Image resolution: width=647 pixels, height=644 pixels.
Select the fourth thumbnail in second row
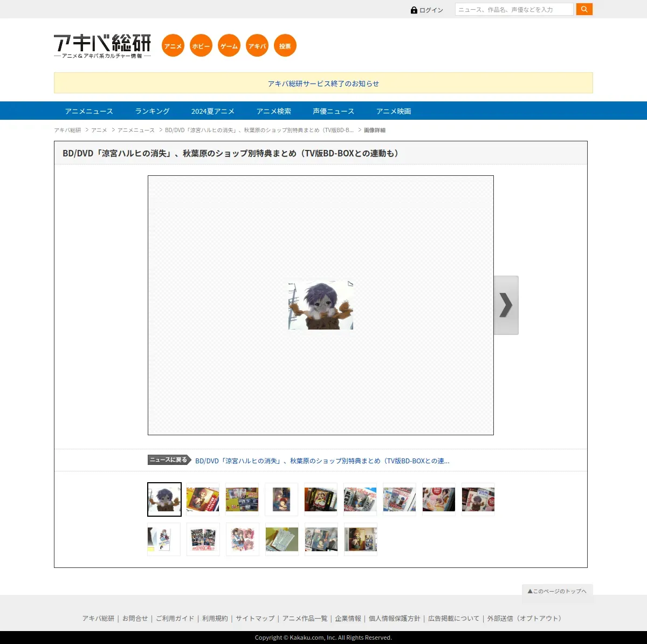[282, 539]
